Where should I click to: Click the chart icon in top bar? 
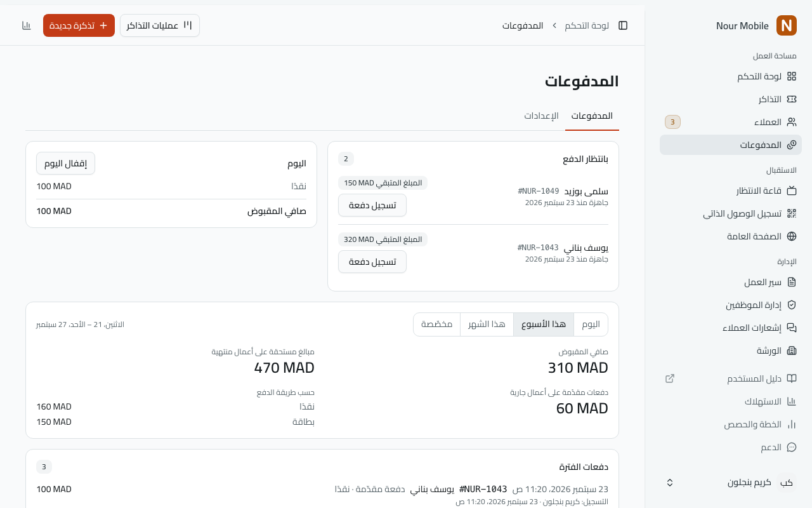click(x=27, y=25)
